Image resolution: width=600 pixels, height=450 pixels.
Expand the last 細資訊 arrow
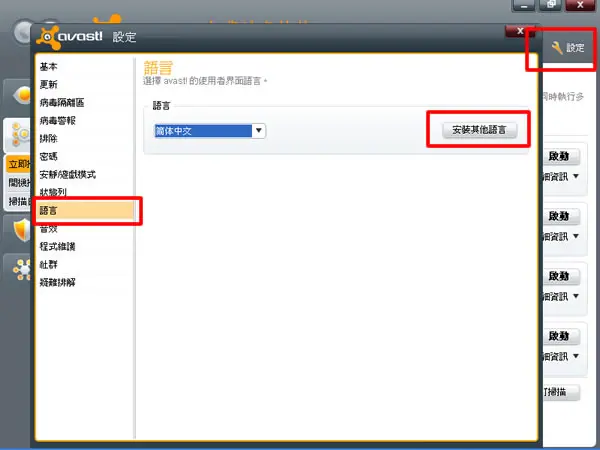coord(576,356)
